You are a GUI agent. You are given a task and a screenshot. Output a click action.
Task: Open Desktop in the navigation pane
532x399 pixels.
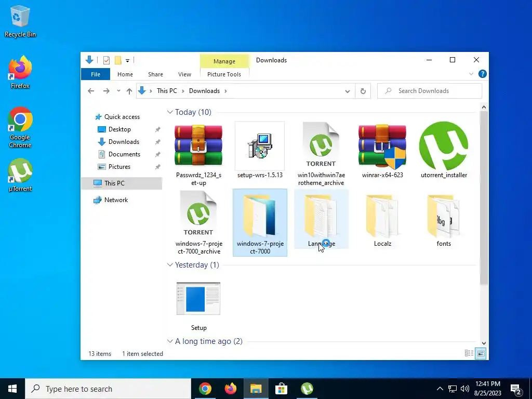pyautogui.click(x=119, y=129)
